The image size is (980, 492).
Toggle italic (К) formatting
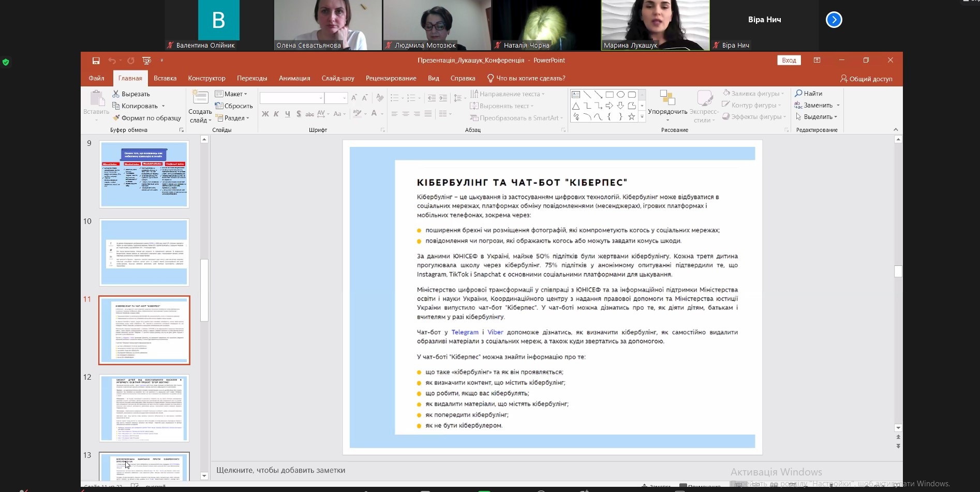tap(276, 114)
